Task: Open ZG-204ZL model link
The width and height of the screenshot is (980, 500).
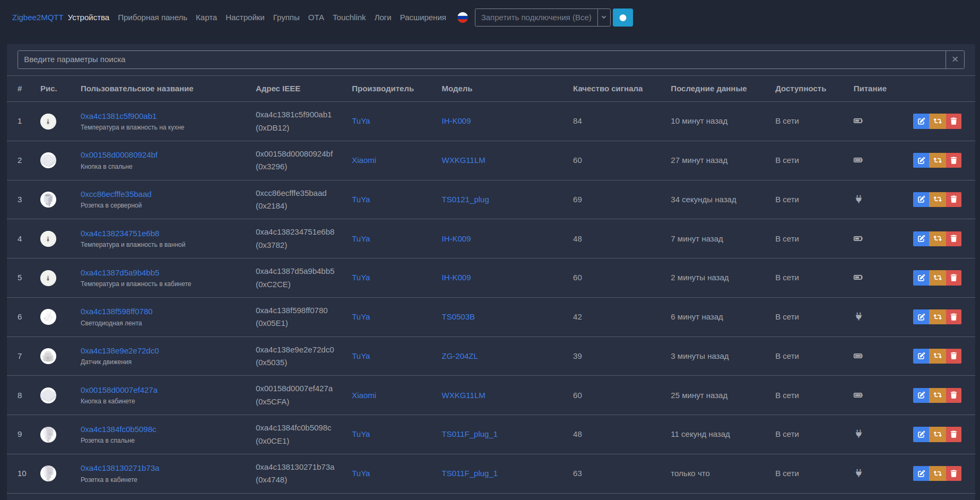Action: coord(459,356)
